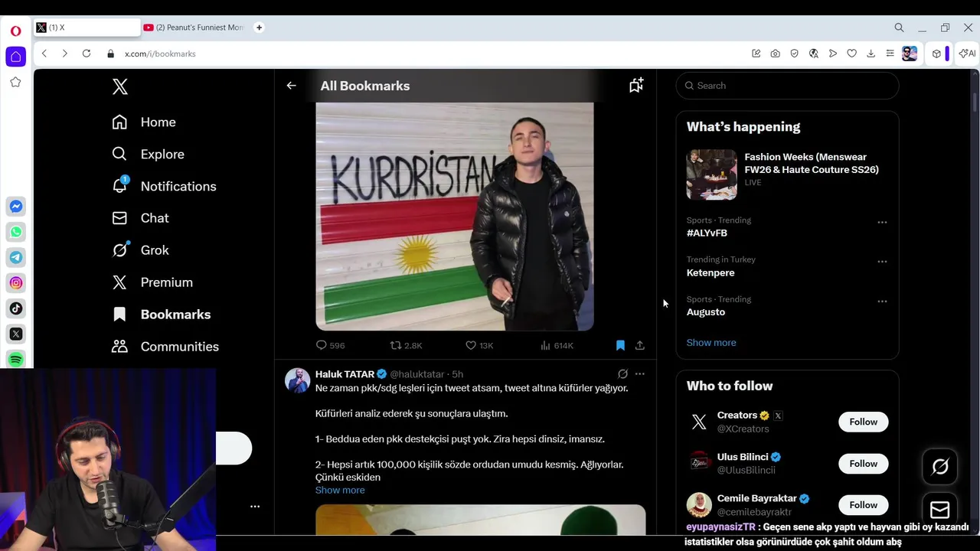Switch to the (1) X browser tab
Screen dimensions: 980x551
tap(86, 28)
